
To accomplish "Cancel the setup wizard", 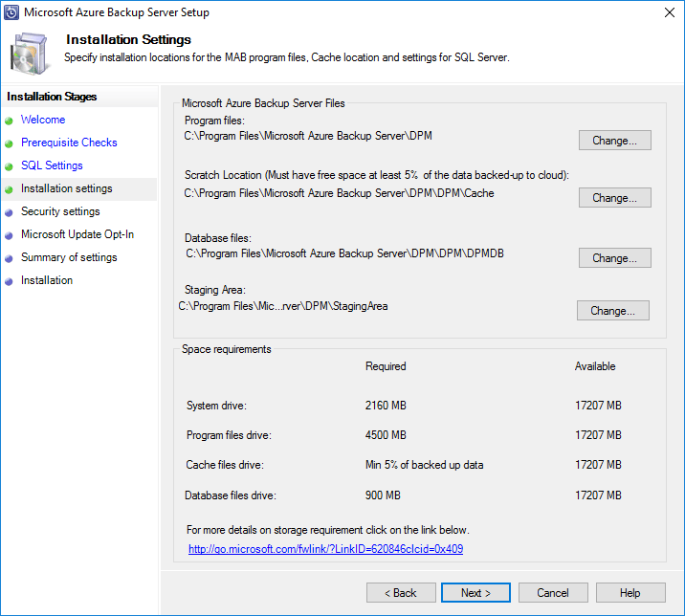I will click(x=553, y=593).
